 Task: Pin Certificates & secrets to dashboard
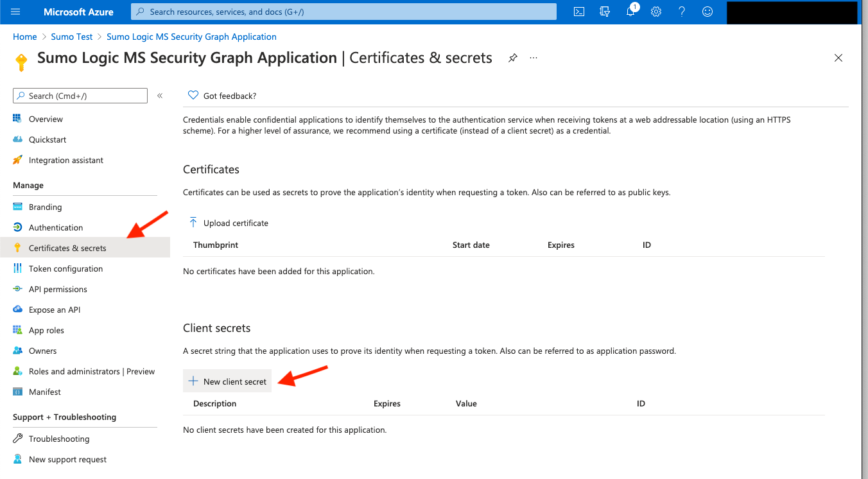tap(512, 57)
